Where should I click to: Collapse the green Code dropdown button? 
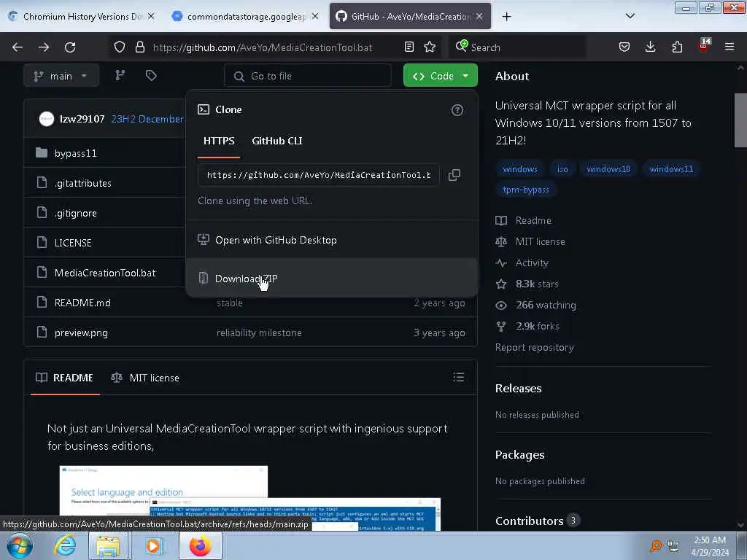click(x=440, y=76)
